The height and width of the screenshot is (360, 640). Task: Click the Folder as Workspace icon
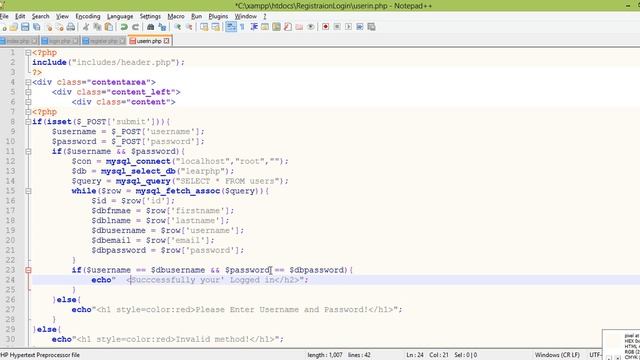(299, 27)
